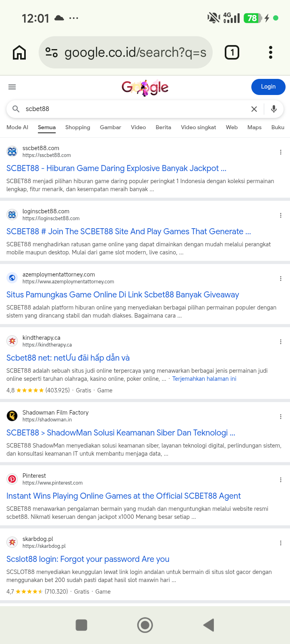Open more options for Pinterest result
The height and width of the screenshot is (644, 290).
(x=281, y=480)
